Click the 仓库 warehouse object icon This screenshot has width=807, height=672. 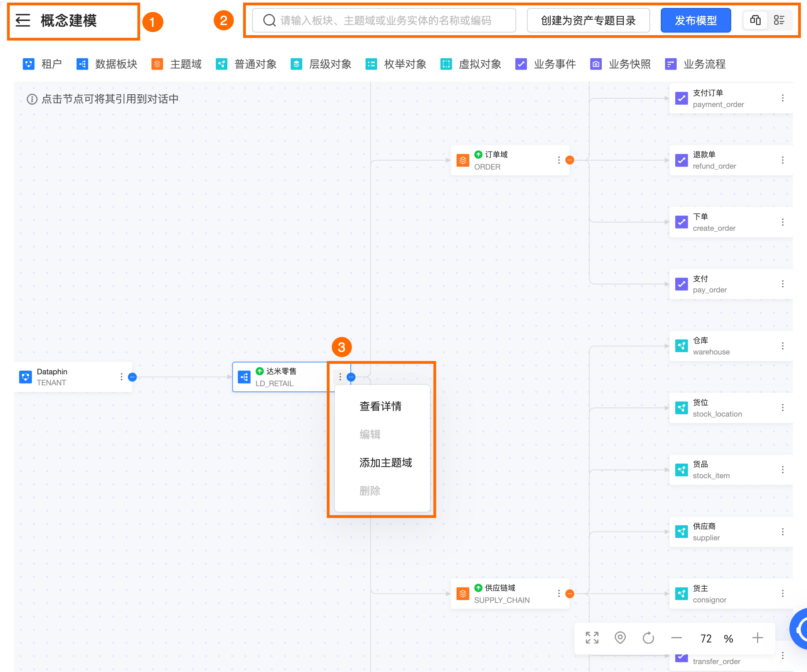click(681, 346)
